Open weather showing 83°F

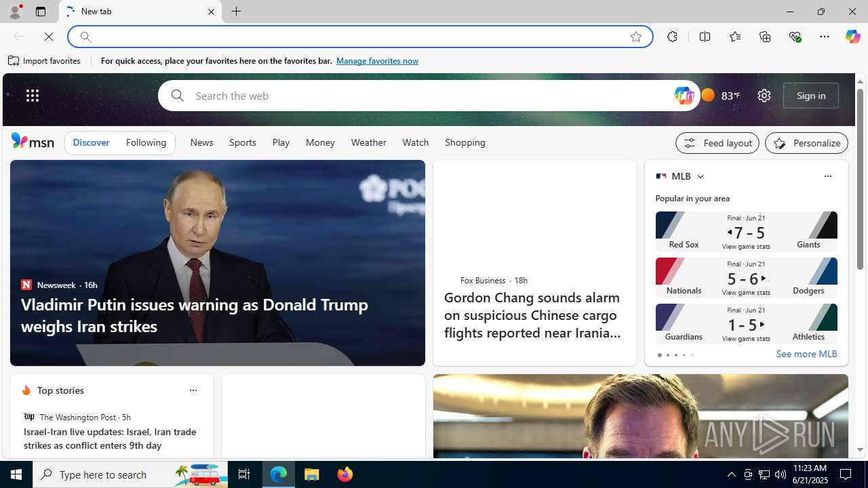(x=720, y=96)
